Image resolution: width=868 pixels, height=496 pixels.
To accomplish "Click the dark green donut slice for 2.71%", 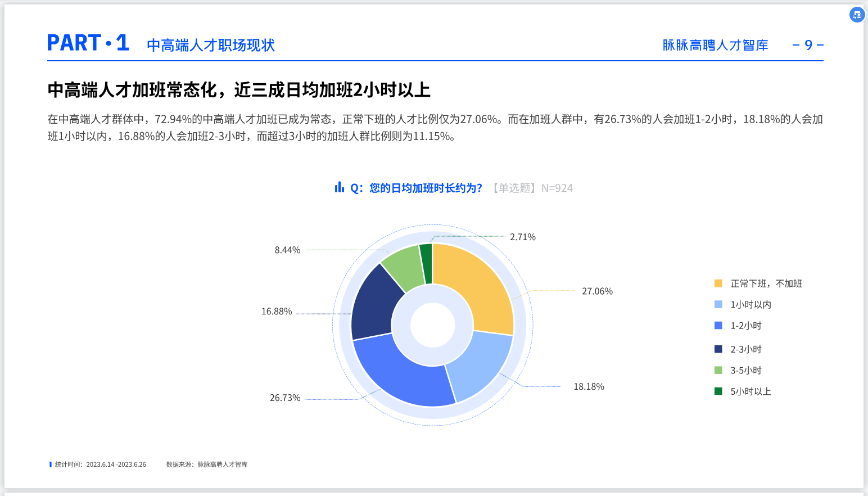I will 427,263.
